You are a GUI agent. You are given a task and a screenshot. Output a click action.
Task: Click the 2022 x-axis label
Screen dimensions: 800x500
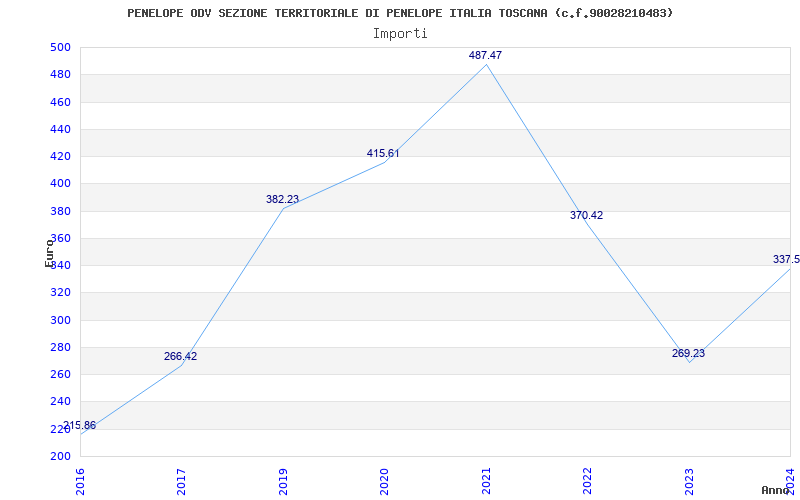click(588, 481)
